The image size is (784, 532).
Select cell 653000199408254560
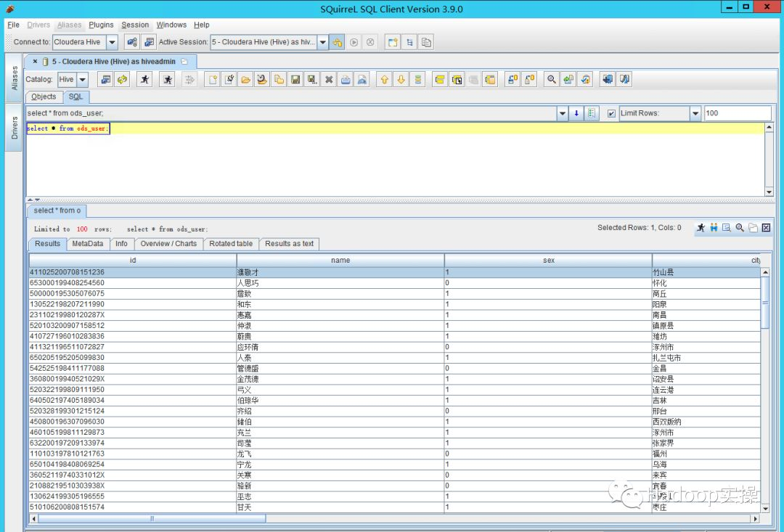133,283
